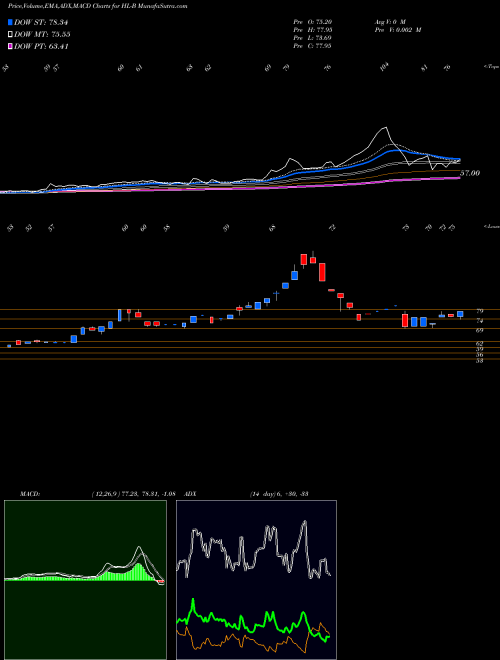Screen dimensions: 500x660
Task: Click the blue DOW ST legend square
Action: coord(10,22)
